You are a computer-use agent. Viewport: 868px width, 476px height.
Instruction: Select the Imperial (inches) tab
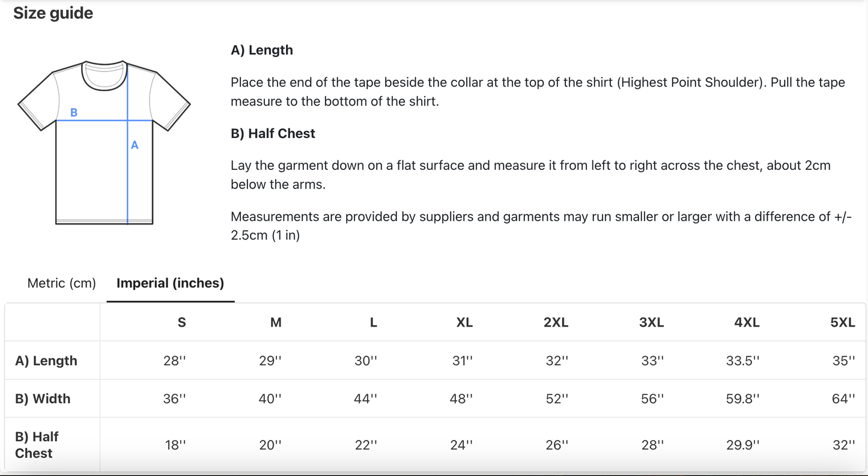tap(170, 283)
